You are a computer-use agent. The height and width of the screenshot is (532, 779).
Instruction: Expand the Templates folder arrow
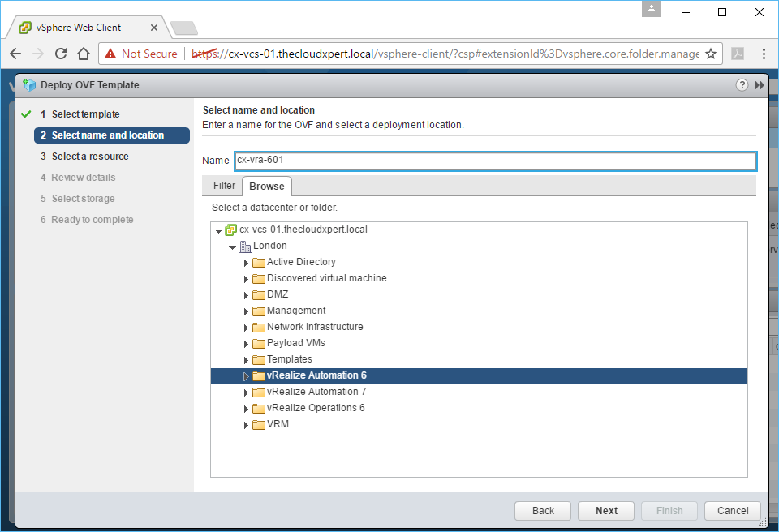pos(246,360)
